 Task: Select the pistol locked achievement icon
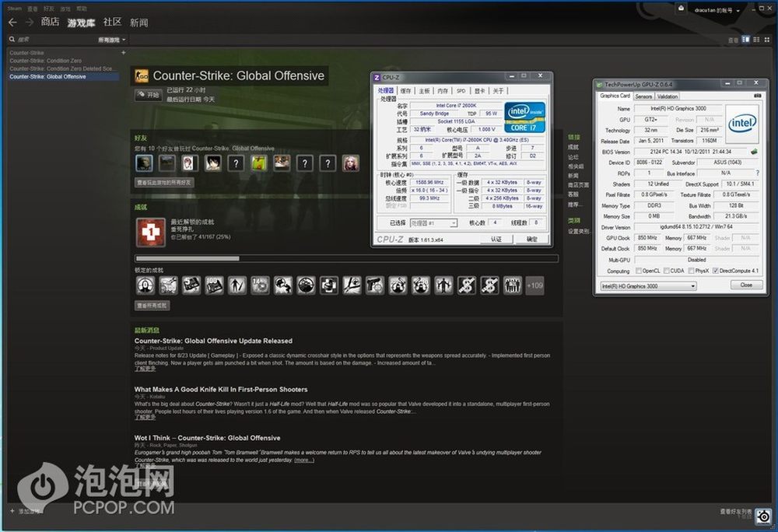pos(375,285)
